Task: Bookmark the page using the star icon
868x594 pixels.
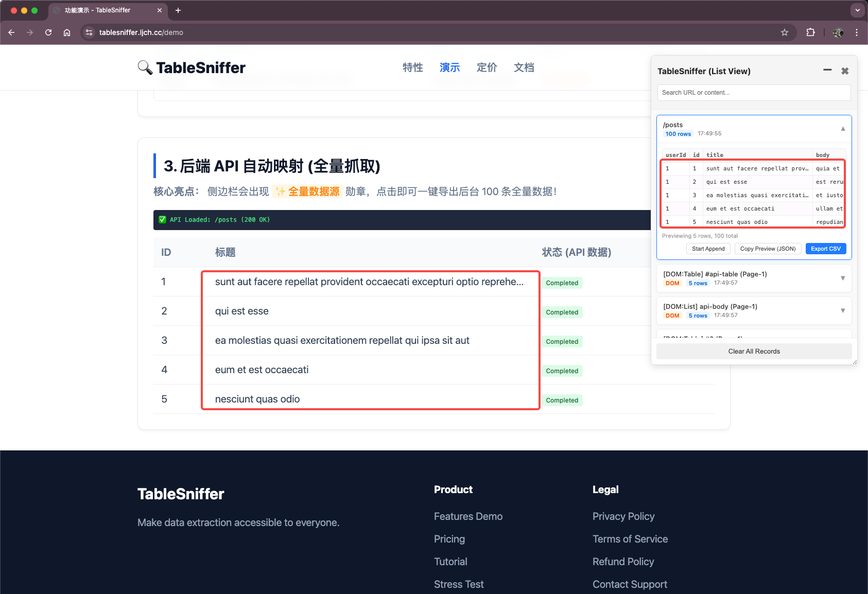Action: coord(785,32)
